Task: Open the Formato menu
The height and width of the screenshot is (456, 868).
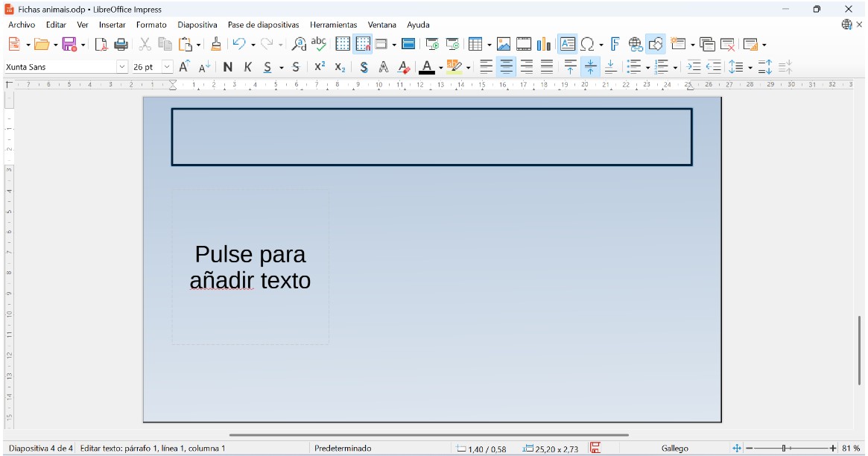Action: click(151, 25)
